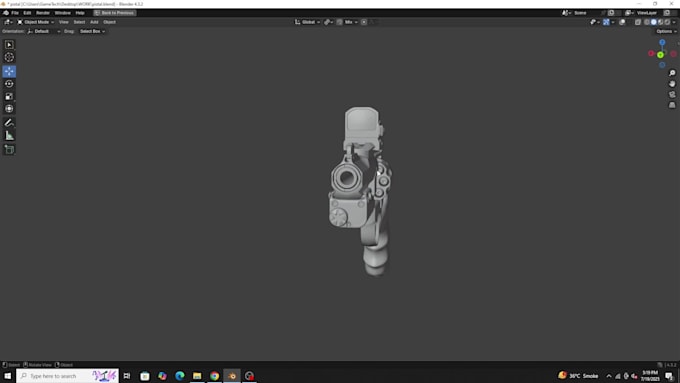Open Windows Start menu

[8, 376]
